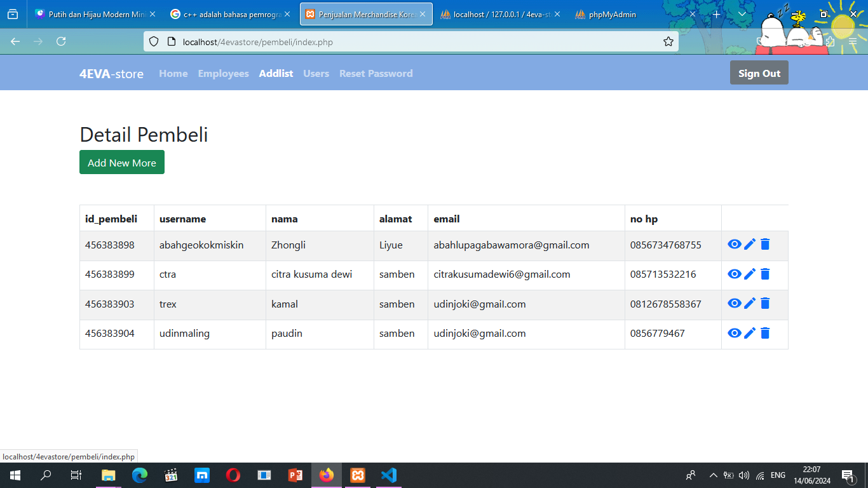This screenshot has height=488, width=868.
Task: Click the eye icon in ctra row
Action: click(x=735, y=274)
